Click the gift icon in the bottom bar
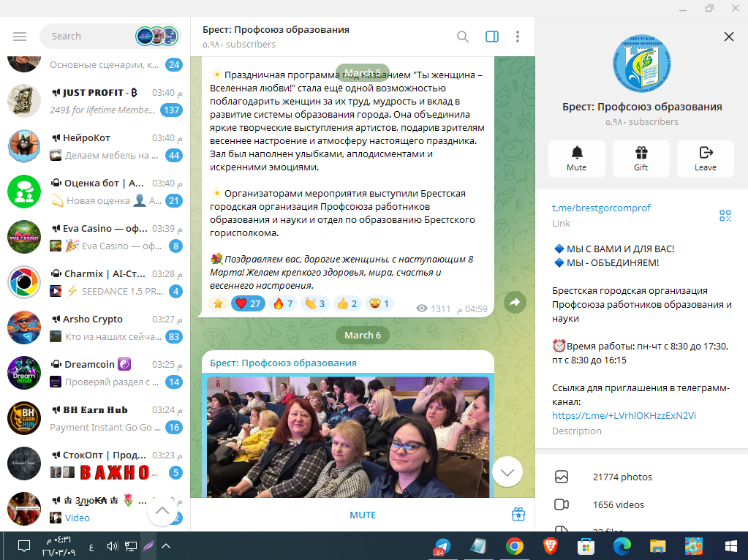 click(x=518, y=515)
